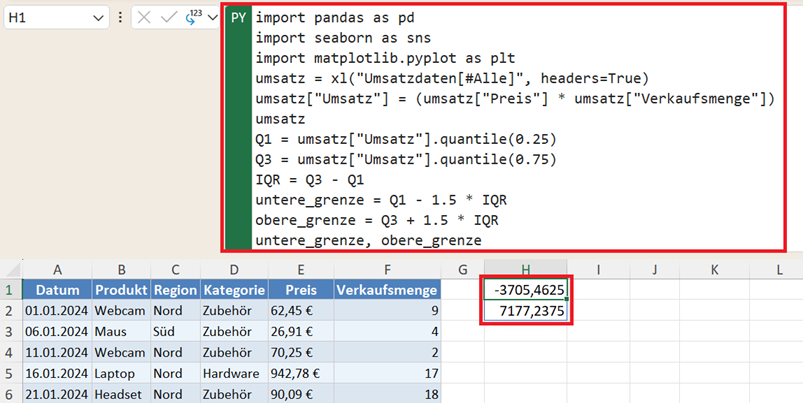Viewport: 803px width, 403px height.
Task: Select cell H1 containing -3705,4625
Action: coord(525,290)
